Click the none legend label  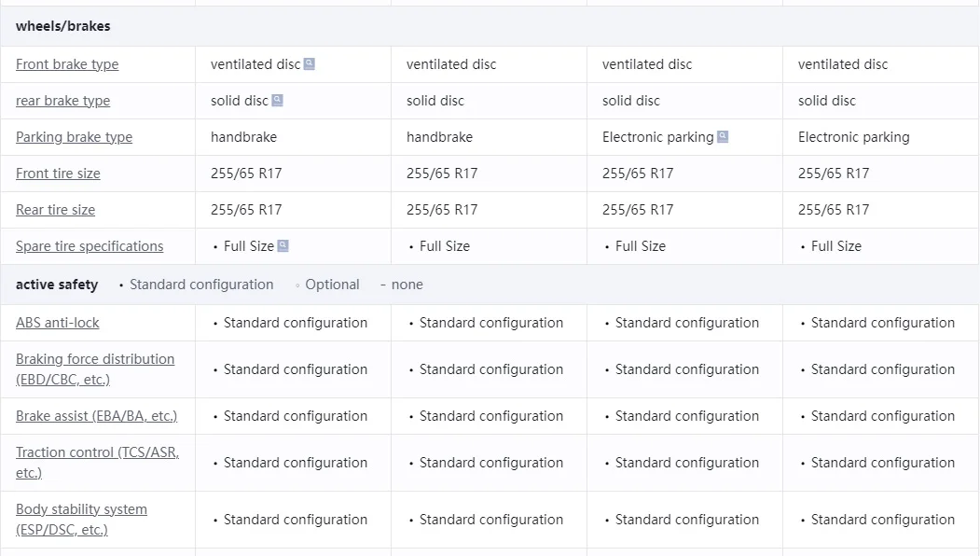(x=407, y=285)
